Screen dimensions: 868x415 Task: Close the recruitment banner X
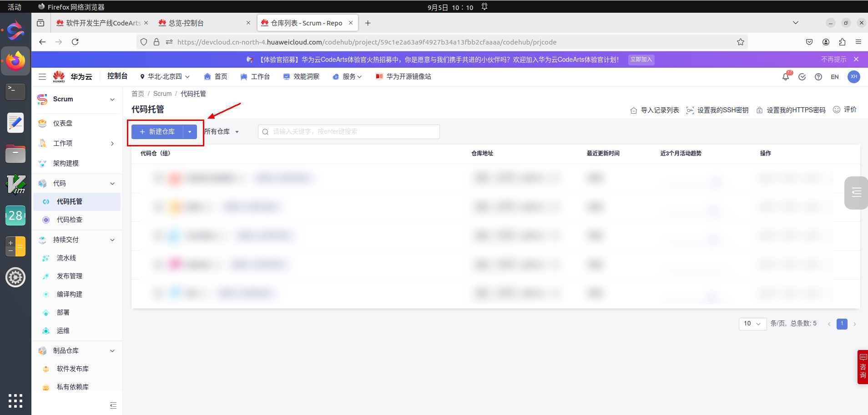[856, 60]
